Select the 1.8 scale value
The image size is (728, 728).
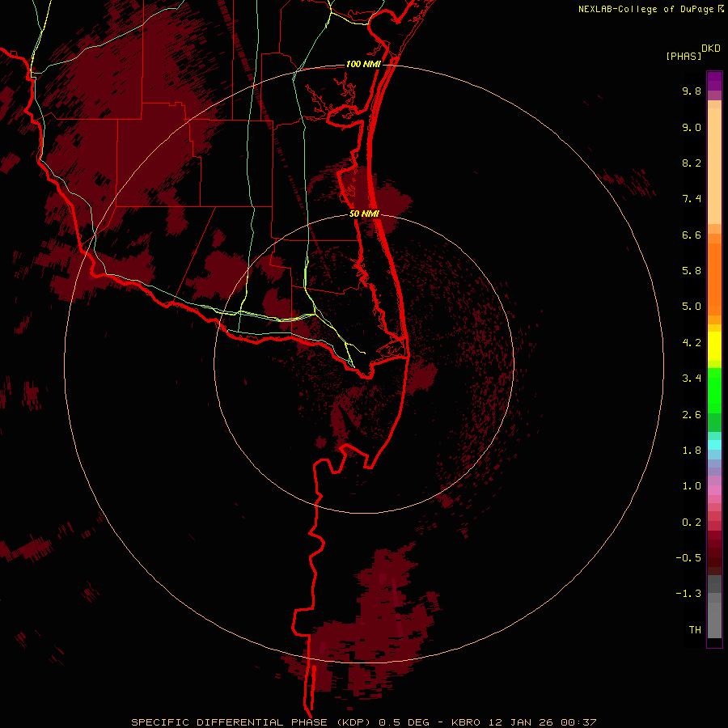tap(692, 451)
